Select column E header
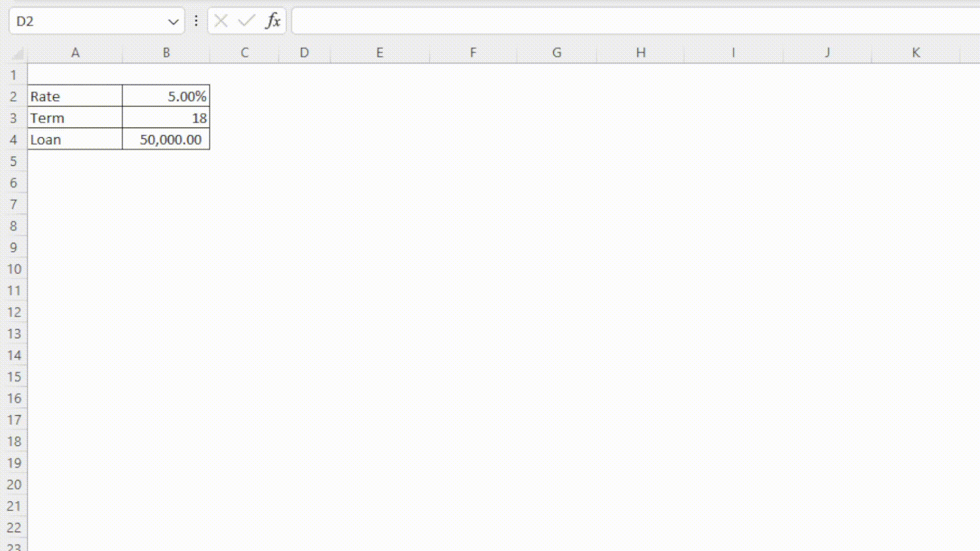Viewport: 980px width, 551px height. coord(380,53)
